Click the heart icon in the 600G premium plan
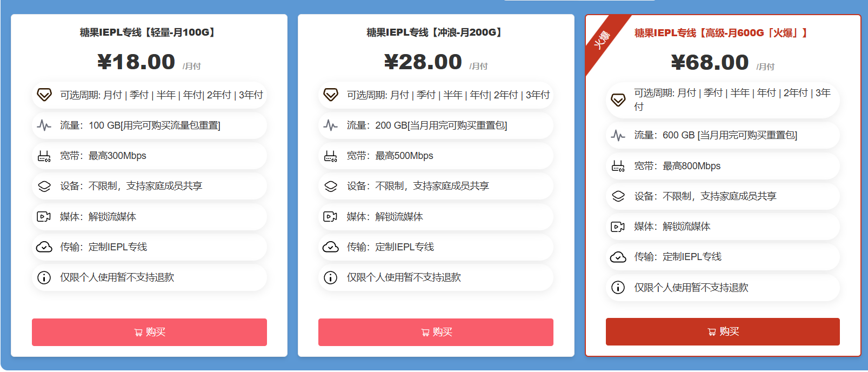Viewport: 868px width, 372px height. pyautogui.click(x=618, y=100)
